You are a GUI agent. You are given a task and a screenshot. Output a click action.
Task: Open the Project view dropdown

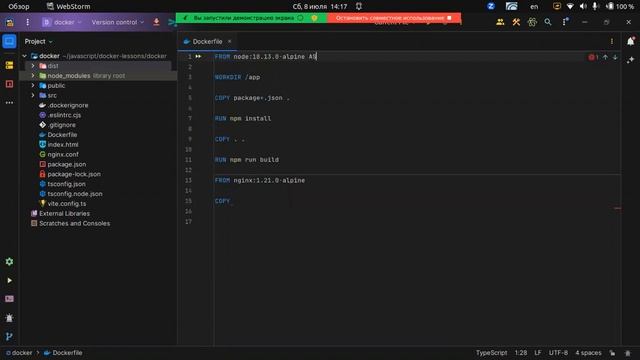tap(38, 42)
